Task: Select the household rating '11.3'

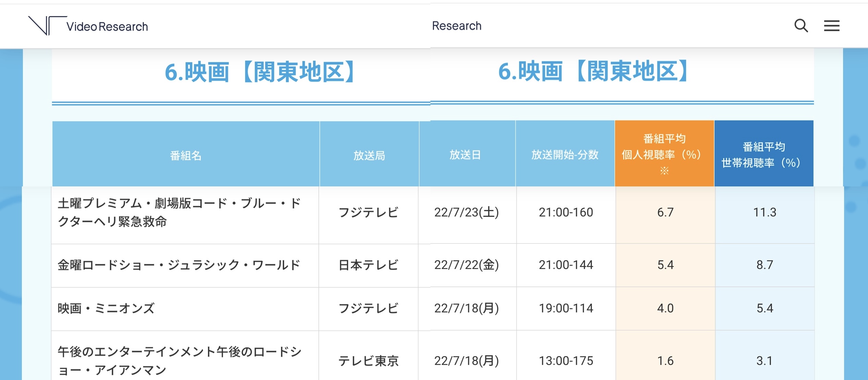Action: pos(765,212)
